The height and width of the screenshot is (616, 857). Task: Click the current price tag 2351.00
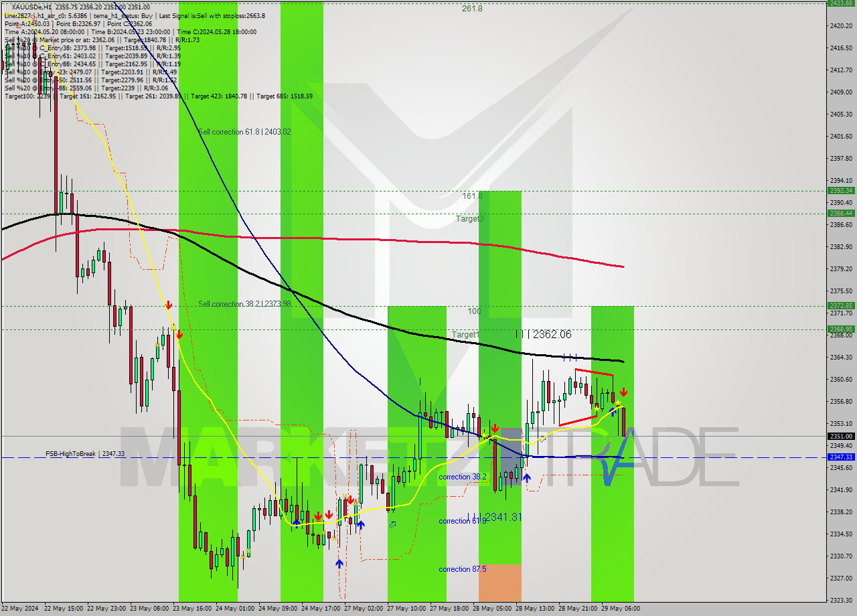840,436
